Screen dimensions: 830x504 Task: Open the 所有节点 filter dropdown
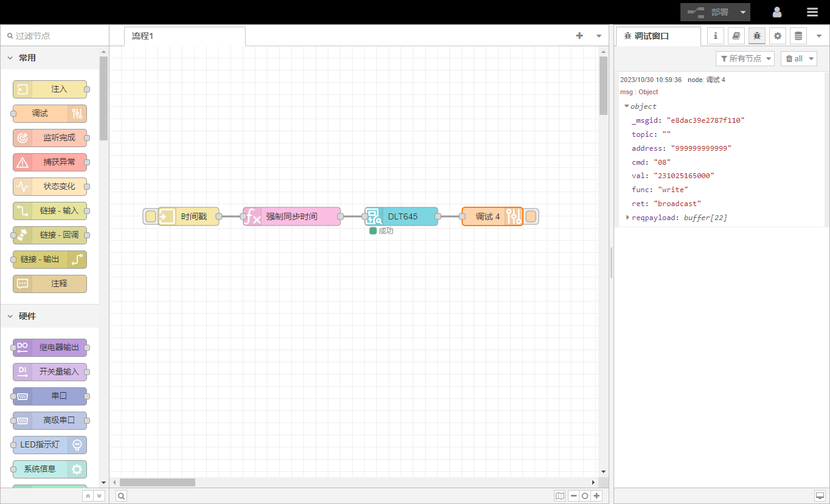(x=745, y=58)
